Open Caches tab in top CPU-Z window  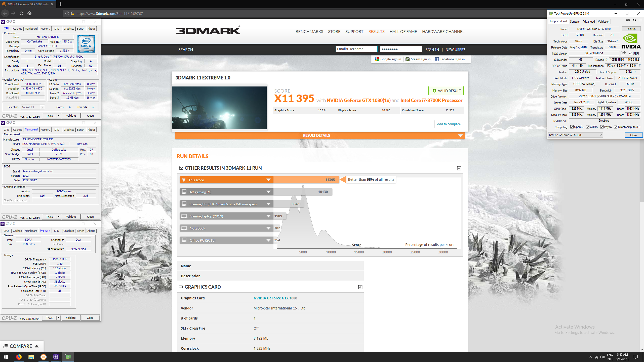pos(18,29)
